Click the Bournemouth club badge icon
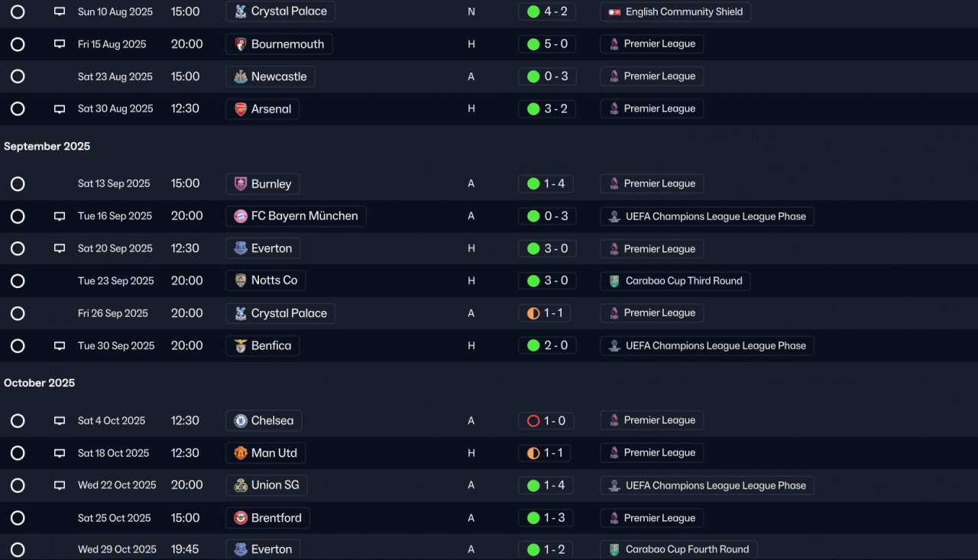The height and width of the screenshot is (560, 978). (241, 44)
